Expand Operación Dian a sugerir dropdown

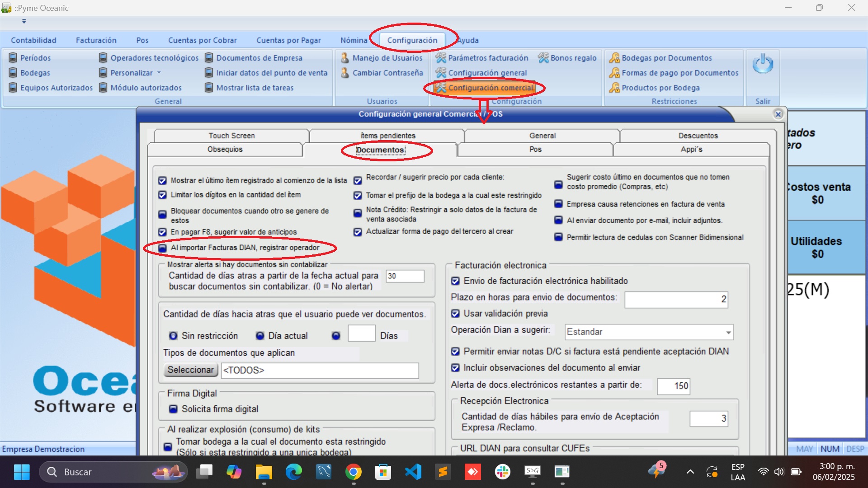pyautogui.click(x=728, y=333)
